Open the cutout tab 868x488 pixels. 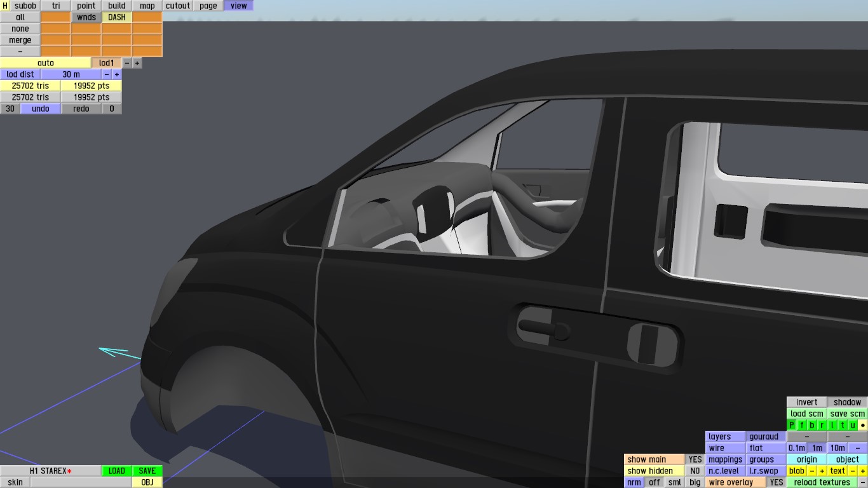(x=178, y=6)
